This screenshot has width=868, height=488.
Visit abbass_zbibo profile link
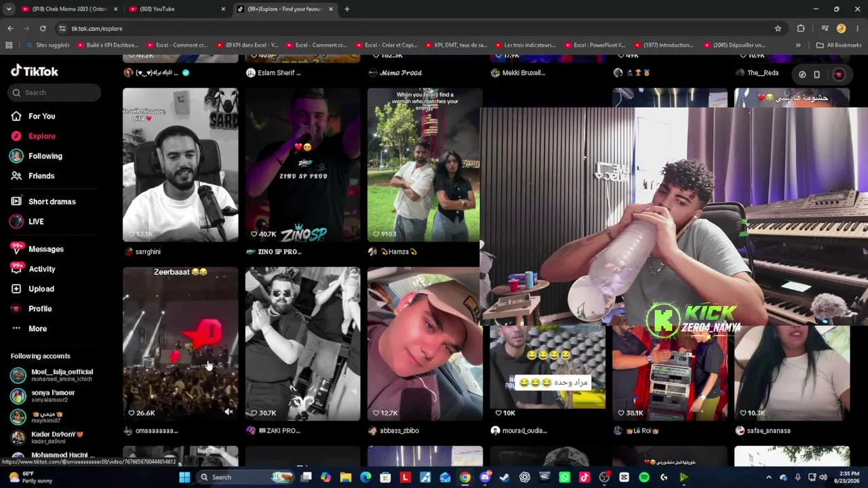(x=399, y=430)
